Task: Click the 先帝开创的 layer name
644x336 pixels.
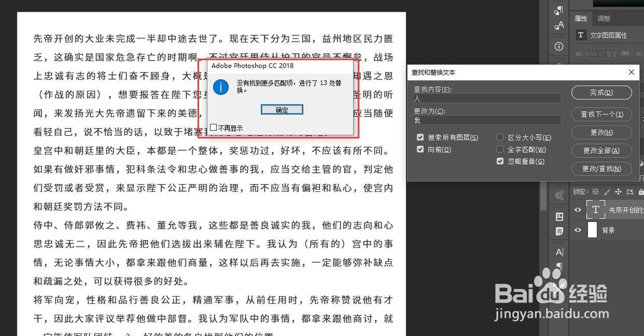Action: tap(626, 210)
